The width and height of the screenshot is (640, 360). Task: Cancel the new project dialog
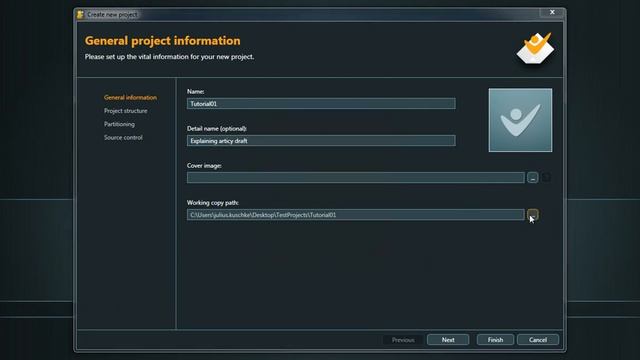tap(538, 340)
